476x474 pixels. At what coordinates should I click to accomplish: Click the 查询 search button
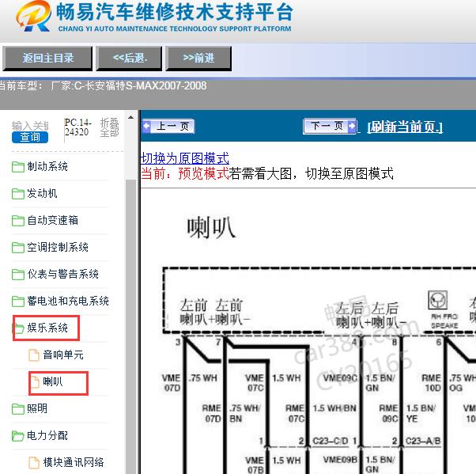pyautogui.click(x=30, y=137)
